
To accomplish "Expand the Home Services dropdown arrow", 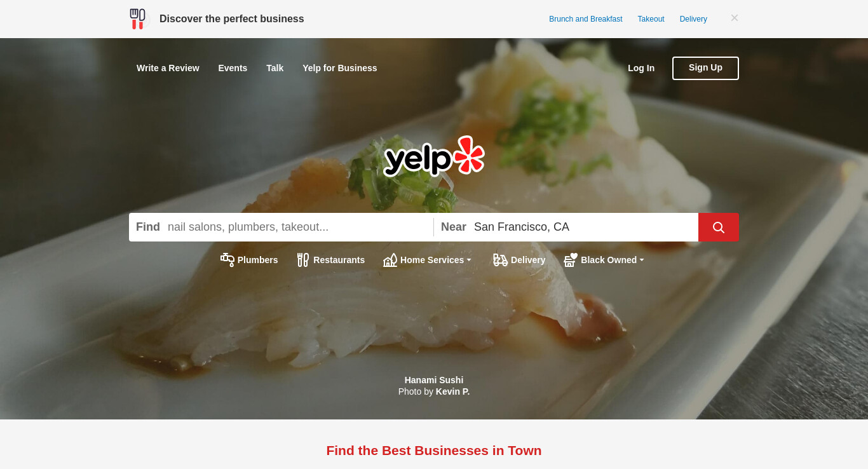I will click(x=469, y=260).
